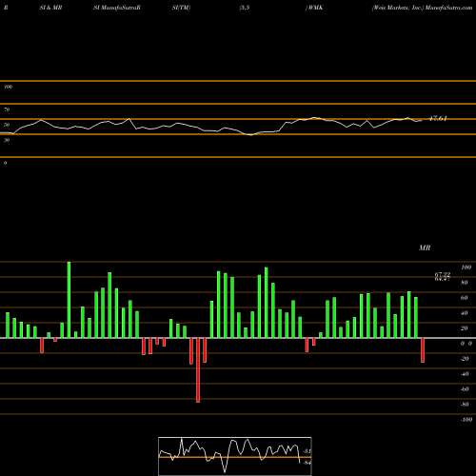Click the 60 label on the MR axis
This screenshot has height=476, width=476.
point(465,298)
